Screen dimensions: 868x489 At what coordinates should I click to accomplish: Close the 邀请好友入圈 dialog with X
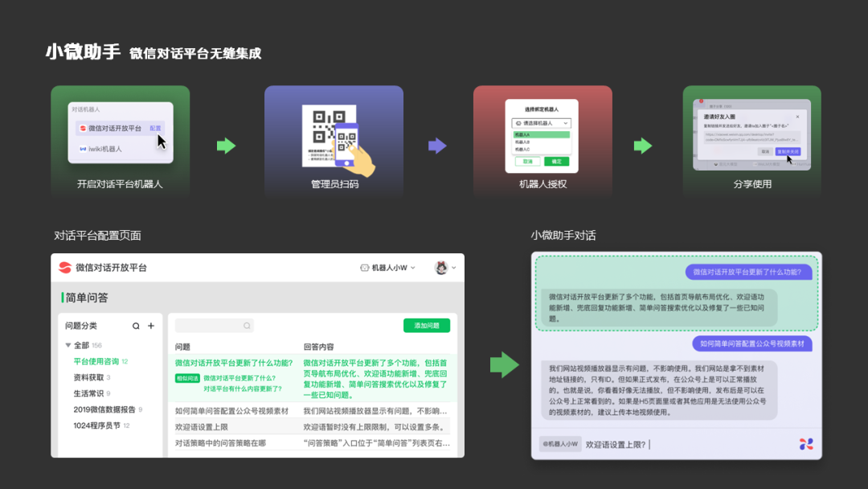(798, 117)
